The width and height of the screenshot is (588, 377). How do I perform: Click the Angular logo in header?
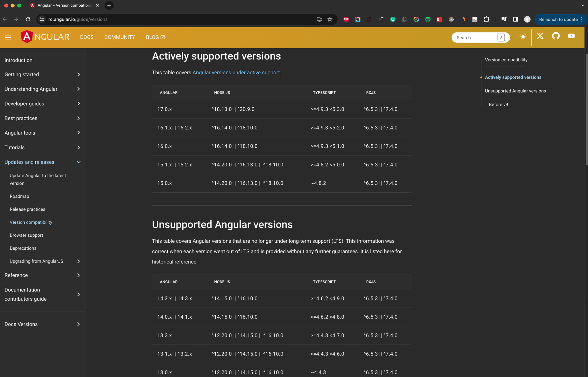click(45, 37)
